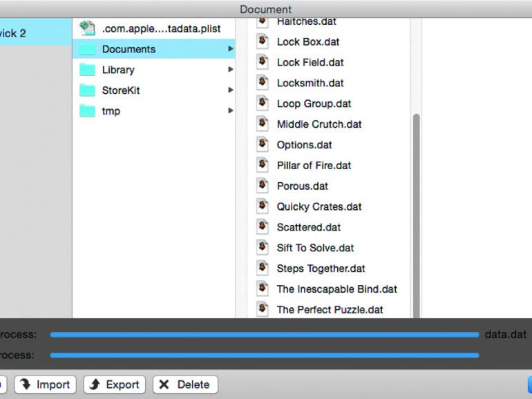Select Porous.dat file name
The image size is (532, 399).
click(x=303, y=186)
